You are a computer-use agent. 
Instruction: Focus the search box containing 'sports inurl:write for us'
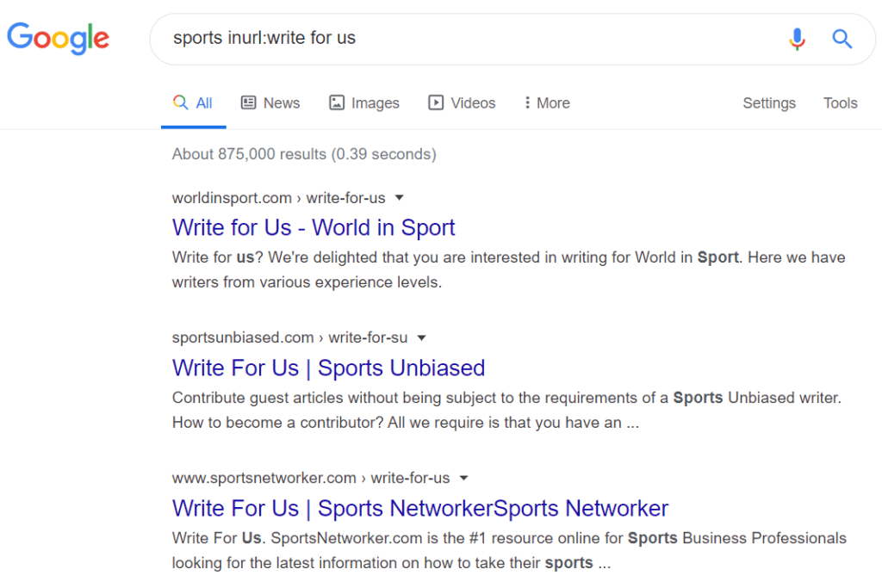(x=512, y=39)
